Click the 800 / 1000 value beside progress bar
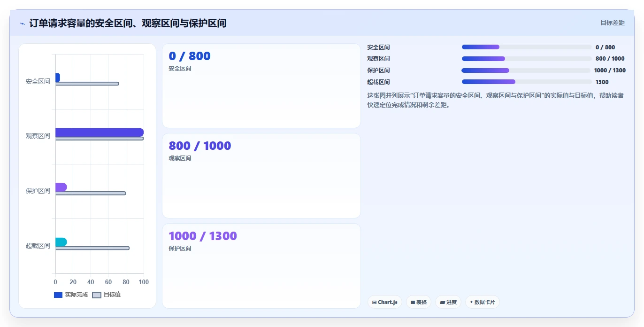The image size is (644, 327). click(610, 59)
